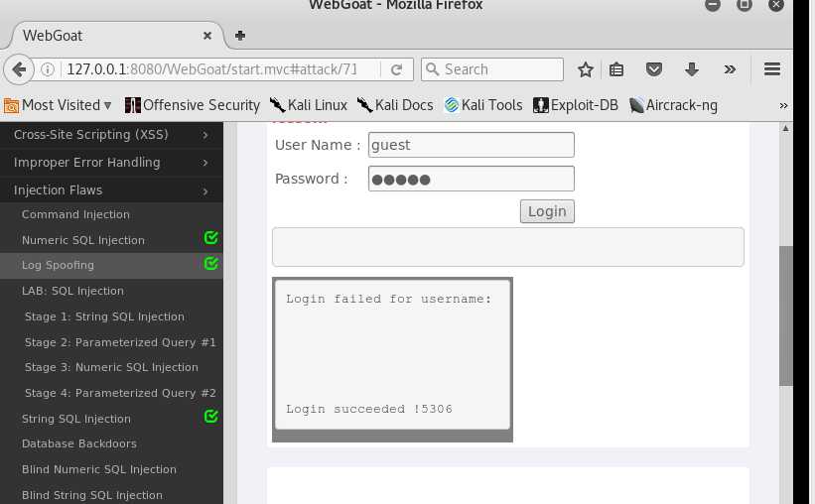
Task: Click the 'Login failed for username:' log text
Action: click(388, 299)
